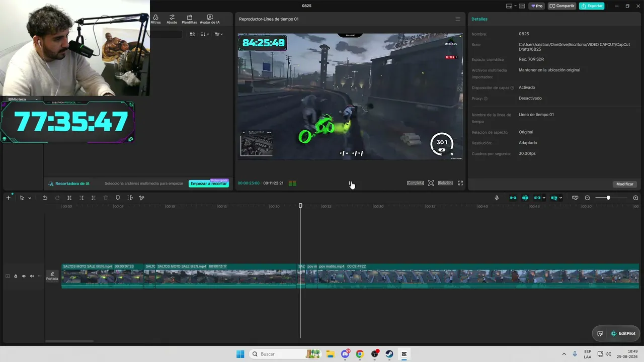
Task: Expand the linkage options dropdown arrow
Action: pos(544,198)
